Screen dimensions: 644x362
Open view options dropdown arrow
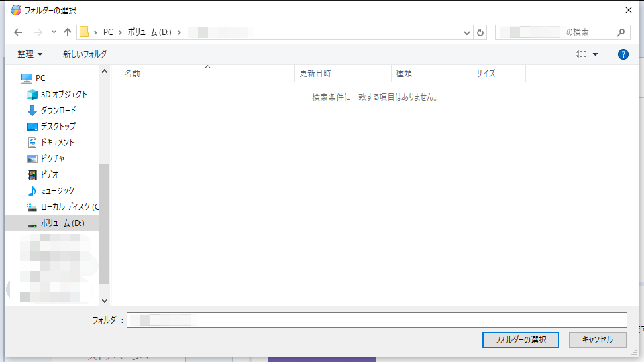[595, 54]
